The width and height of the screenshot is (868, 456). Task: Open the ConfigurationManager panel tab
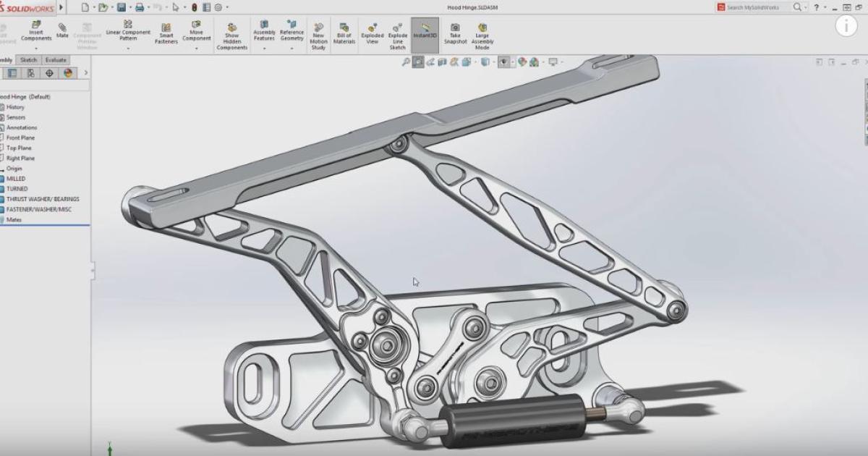pos(31,73)
